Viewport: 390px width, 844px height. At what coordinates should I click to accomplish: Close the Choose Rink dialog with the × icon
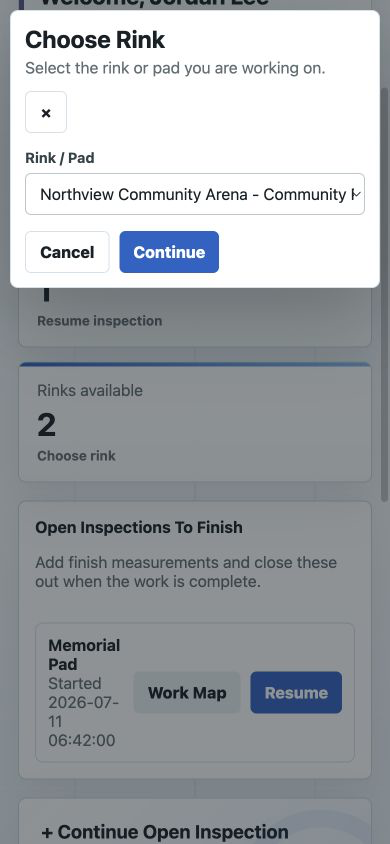46,112
